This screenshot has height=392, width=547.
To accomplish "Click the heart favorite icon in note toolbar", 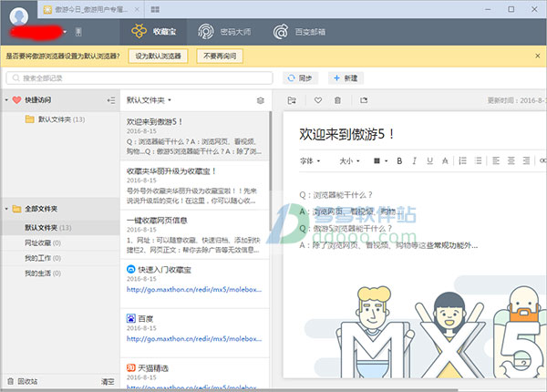I will [317, 100].
